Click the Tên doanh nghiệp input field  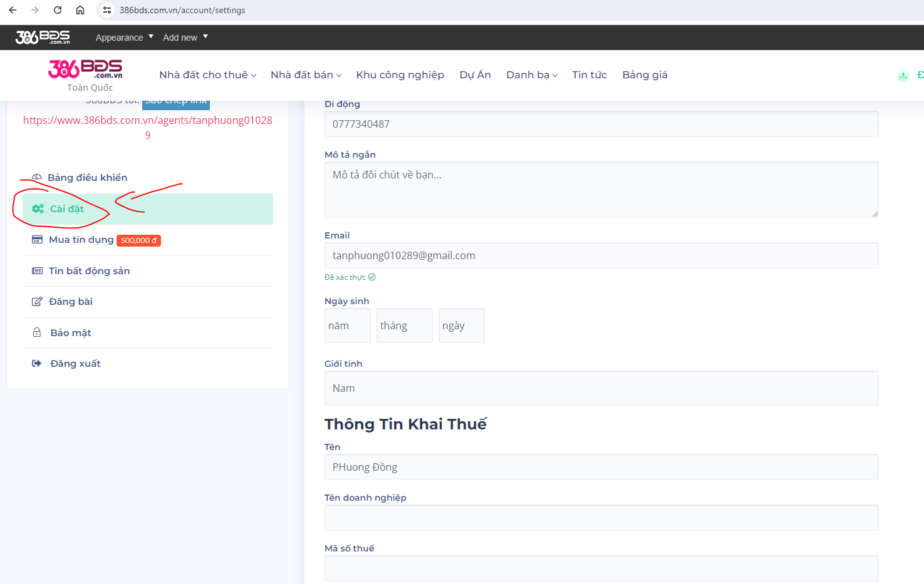point(601,518)
